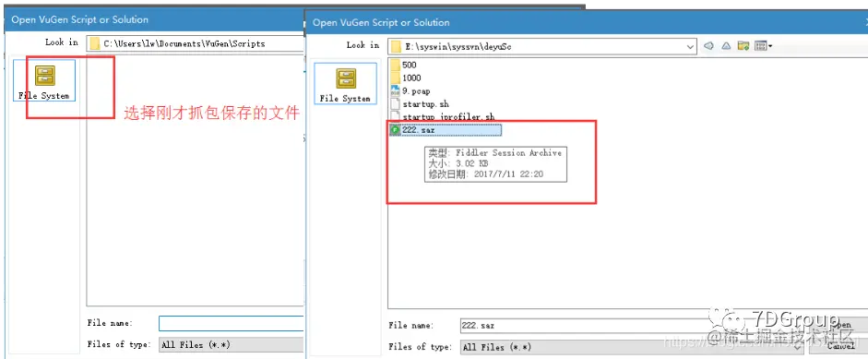
Task: Open the view menu dropdown in right dialog
Action: 764,46
